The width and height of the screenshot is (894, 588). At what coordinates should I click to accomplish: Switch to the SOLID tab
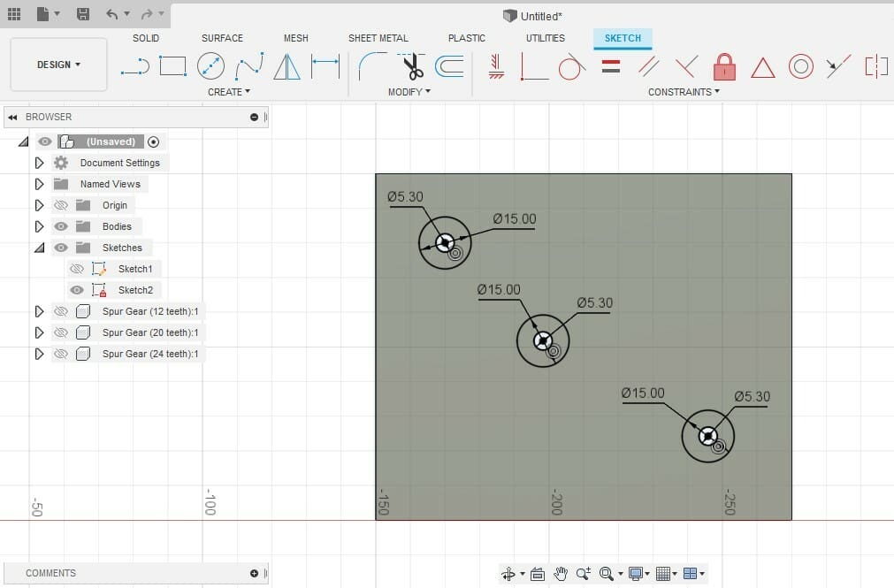[x=146, y=38]
